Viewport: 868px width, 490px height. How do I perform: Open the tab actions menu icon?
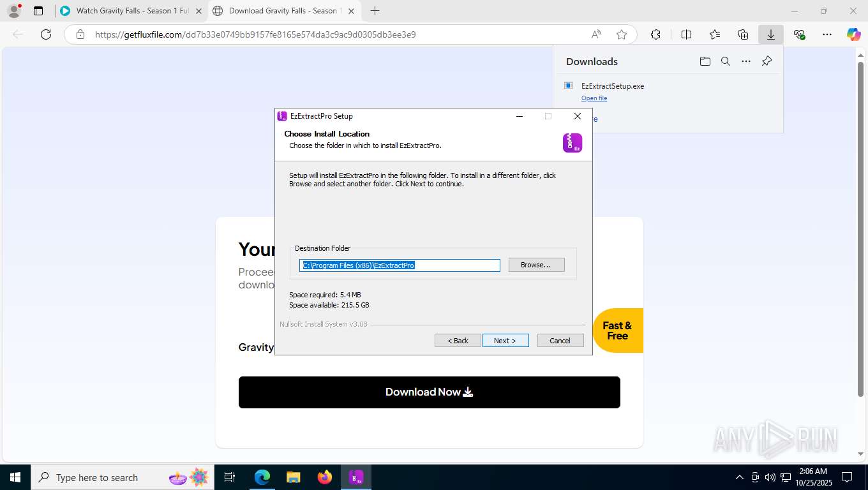[38, 11]
